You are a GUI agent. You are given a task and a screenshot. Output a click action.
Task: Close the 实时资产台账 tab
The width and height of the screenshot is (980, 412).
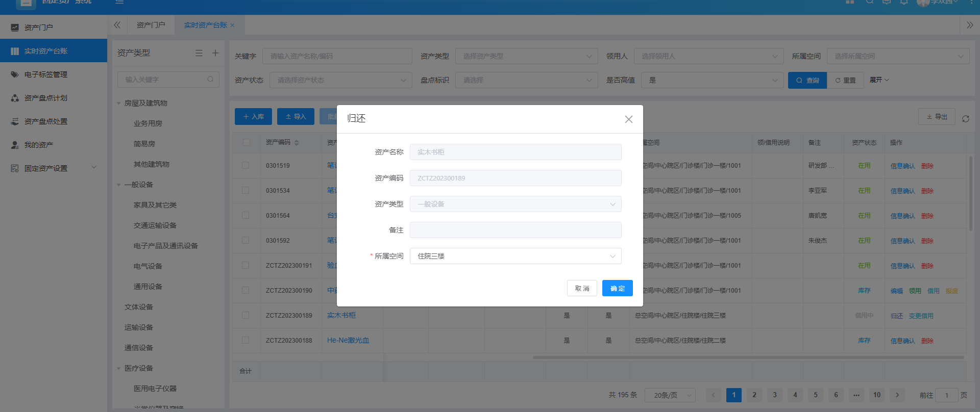(x=232, y=25)
